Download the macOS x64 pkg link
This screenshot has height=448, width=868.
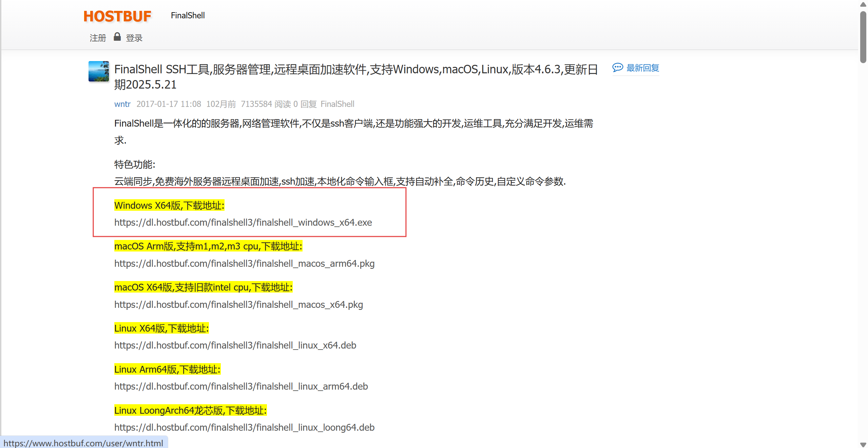click(x=238, y=305)
